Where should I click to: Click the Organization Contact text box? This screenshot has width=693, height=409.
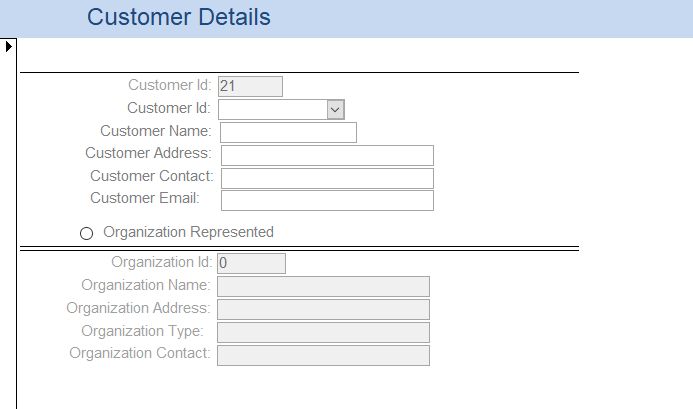(x=323, y=355)
